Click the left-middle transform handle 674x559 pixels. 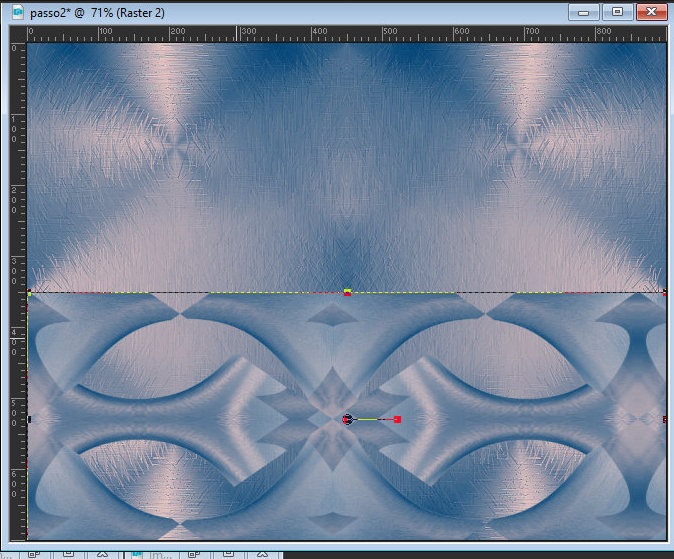pyautogui.click(x=29, y=419)
